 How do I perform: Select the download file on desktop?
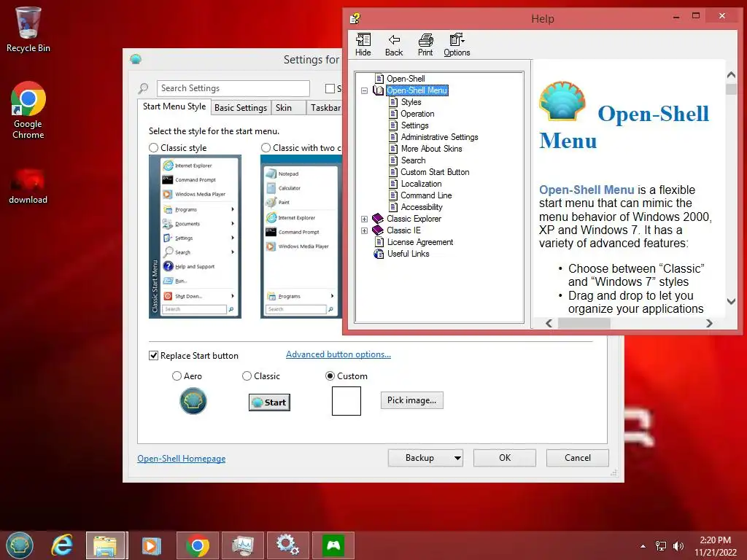[x=28, y=186]
